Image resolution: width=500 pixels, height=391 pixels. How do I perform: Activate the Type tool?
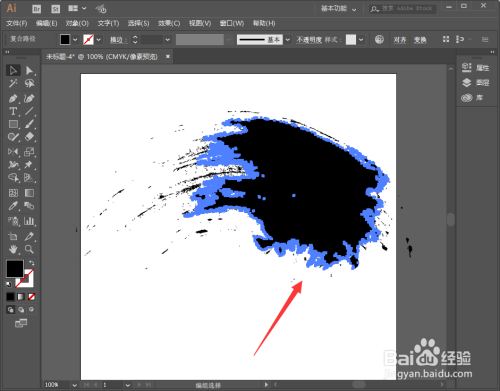click(13, 111)
